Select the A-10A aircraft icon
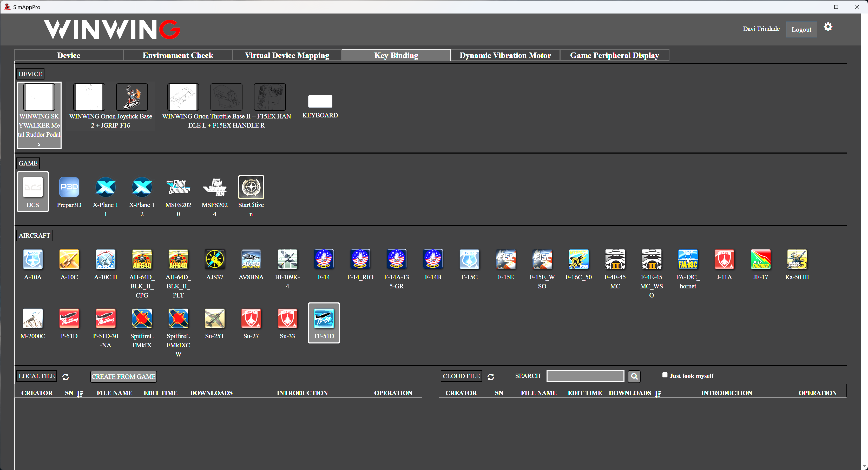Screen dimensions: 868x470 pos(33,260)
